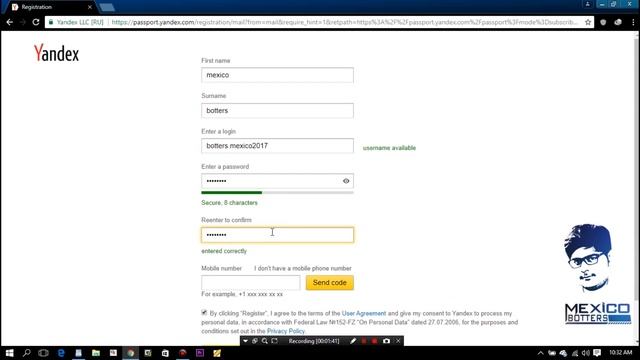Click the browser address bar URL
The width and height of the screenshot is (640, 360).
344,22
